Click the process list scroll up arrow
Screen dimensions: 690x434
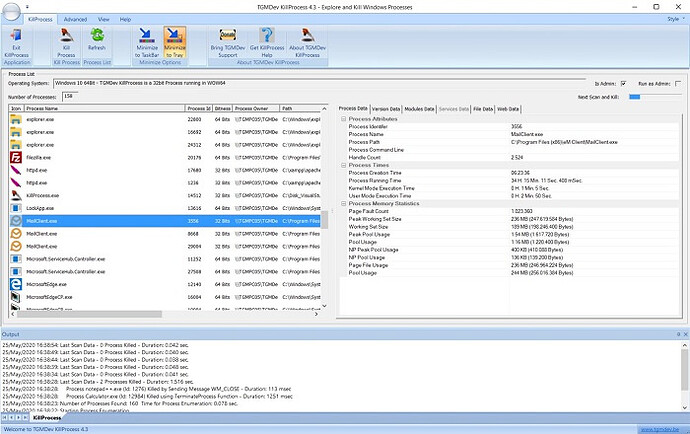pos(324,109)
